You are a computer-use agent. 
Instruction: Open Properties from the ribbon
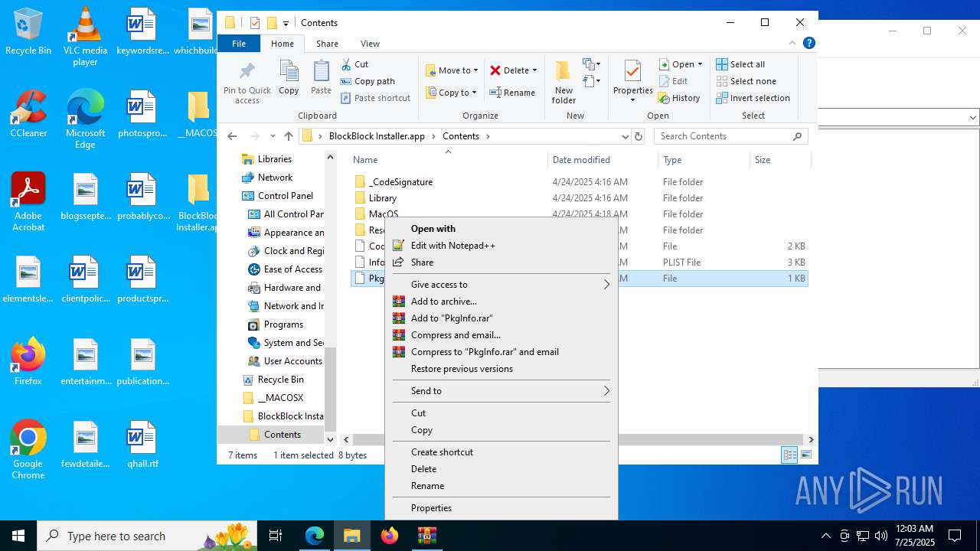(632, 82)
